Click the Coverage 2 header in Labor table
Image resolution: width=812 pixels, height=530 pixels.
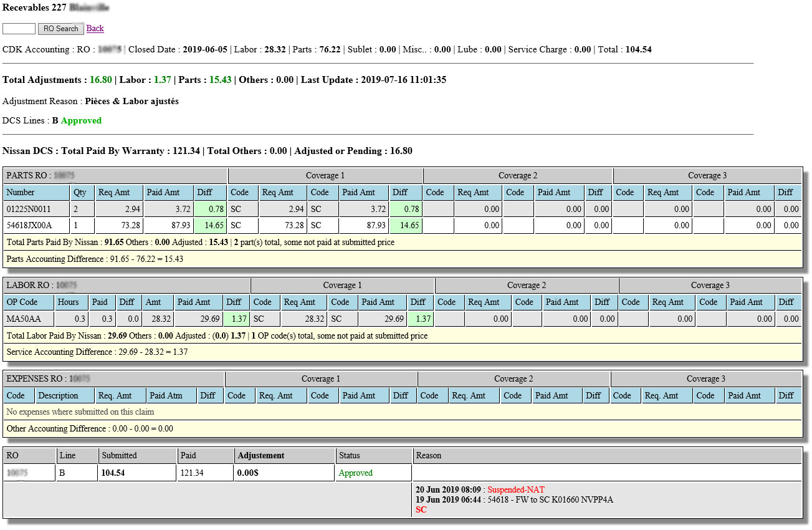pyautogui.click(x=527, y=286)
